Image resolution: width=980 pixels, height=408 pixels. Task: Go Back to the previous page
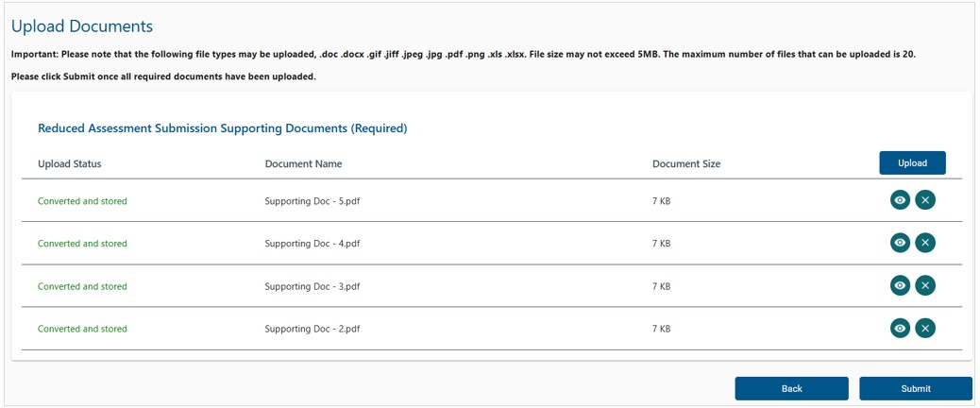[x=791, y=388]
